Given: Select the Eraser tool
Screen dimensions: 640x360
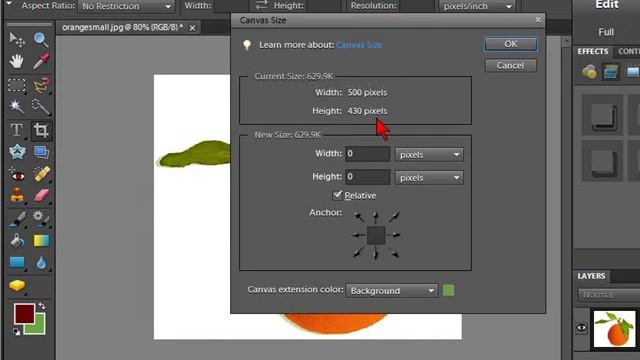Looking at the screenshot, I should (x=41, y=196).
